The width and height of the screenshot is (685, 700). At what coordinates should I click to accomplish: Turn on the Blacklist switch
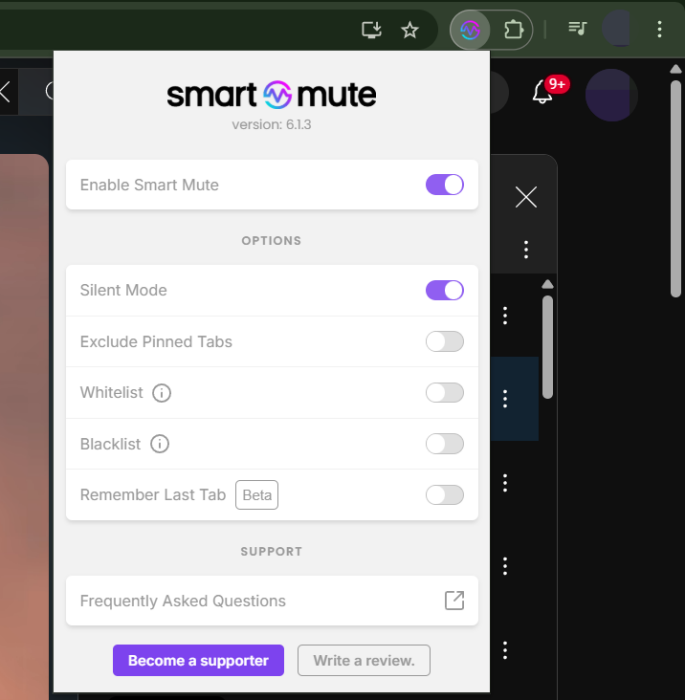(444, 444)
